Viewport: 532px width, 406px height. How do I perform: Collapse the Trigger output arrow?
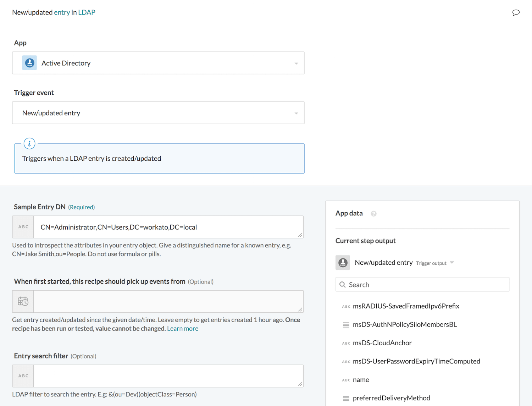(x=452, y=263)
